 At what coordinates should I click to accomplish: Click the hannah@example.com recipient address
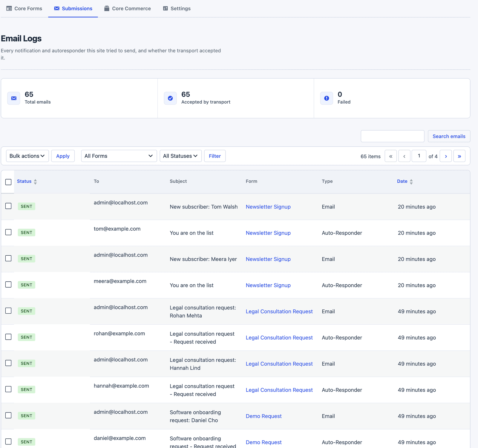click(x=121, y=386)
